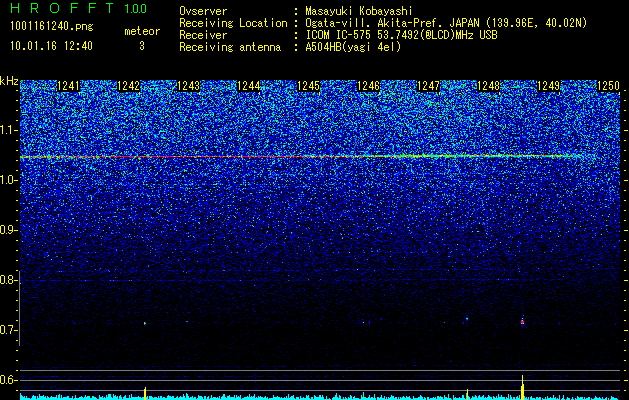Image resolution: width=629 pixels, height=400 pixels.
Task: Click the "Receiving antenna" label
Action: click(x=230, y=47)
